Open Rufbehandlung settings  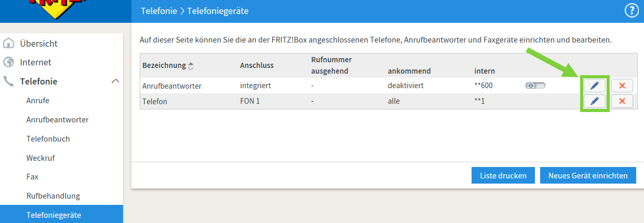(53, 196)
